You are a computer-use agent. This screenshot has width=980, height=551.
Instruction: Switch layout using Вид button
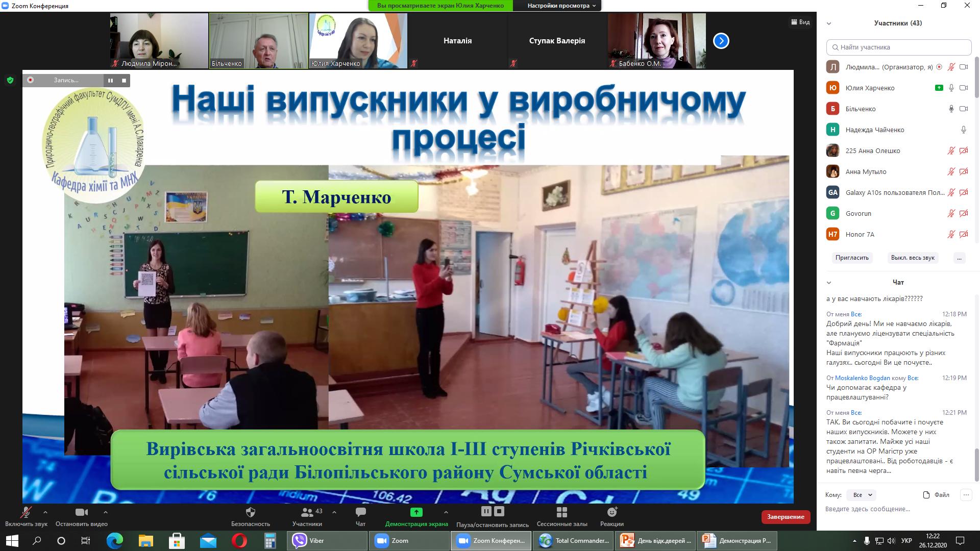coord(800,22)
